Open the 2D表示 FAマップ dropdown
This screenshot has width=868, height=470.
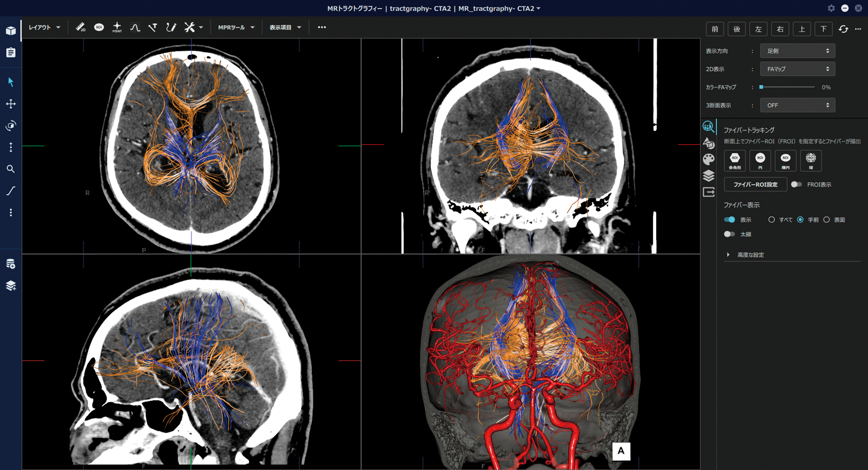click(797, 69)
